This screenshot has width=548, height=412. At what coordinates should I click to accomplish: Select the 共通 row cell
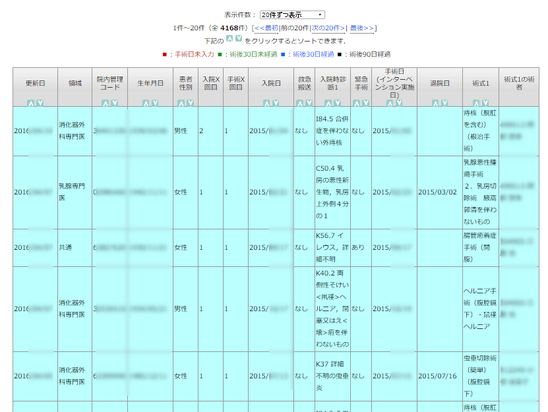[75, 247]
